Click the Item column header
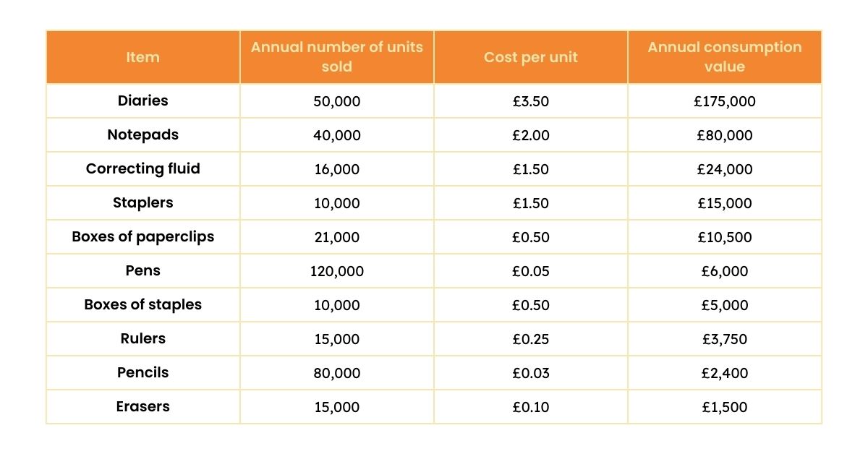Viewport: 868px width, 454px height. [x=143, y=57]
